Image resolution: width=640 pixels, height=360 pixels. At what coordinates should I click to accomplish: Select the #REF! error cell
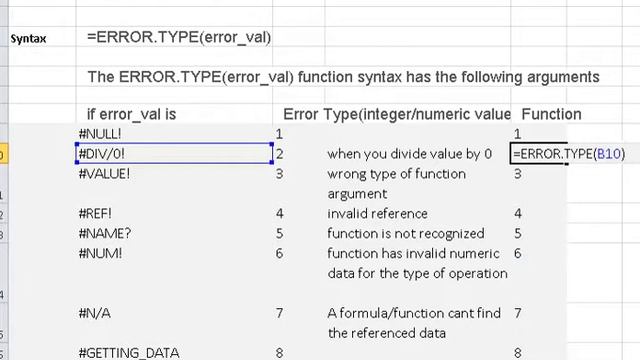95,213
